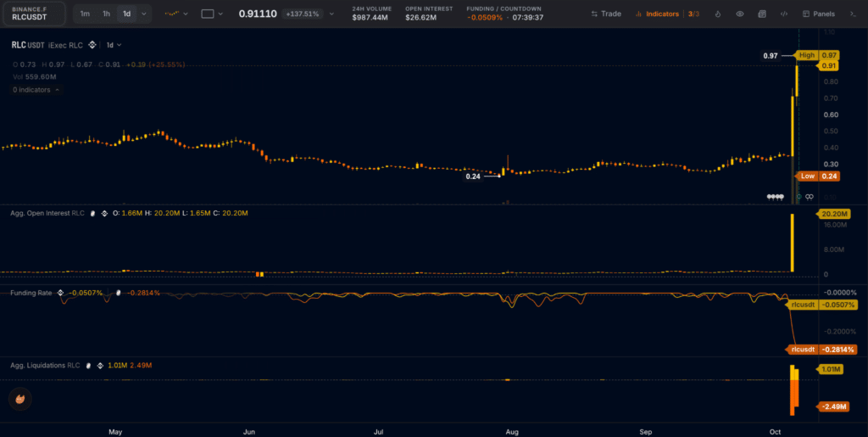
Task: Click the Funding Rate label
Action: click(31, 293)
